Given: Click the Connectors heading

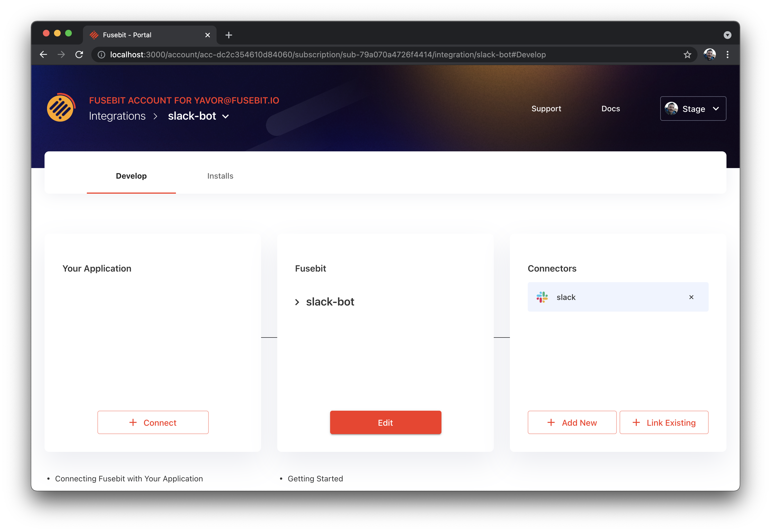Looking at the screenshot, I should pyautogui.click(x=552, y=268).
